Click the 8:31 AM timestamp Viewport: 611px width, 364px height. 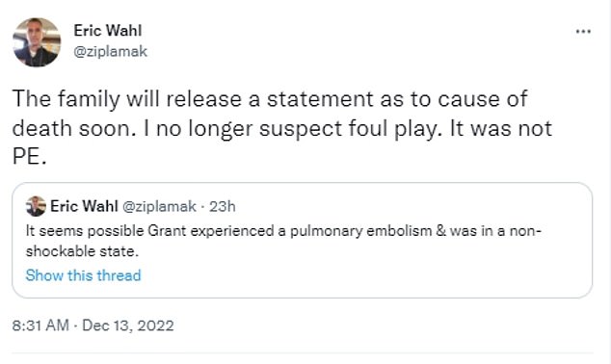[40, 325]
